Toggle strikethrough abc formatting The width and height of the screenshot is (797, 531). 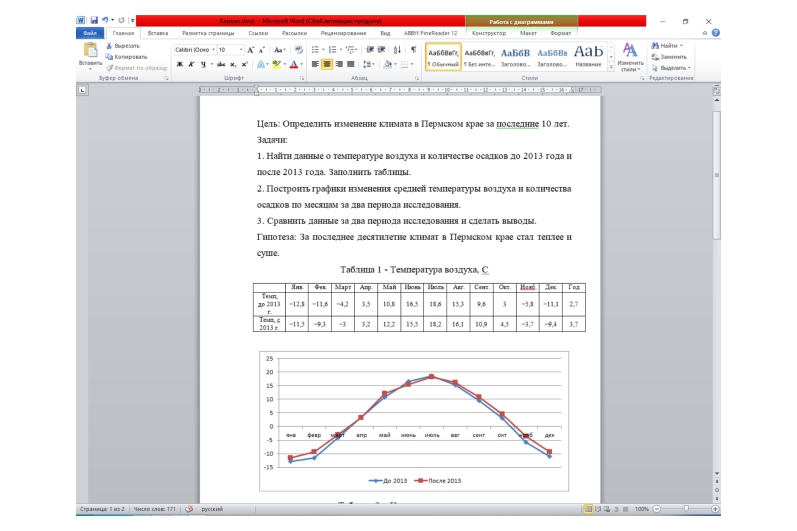221,65
